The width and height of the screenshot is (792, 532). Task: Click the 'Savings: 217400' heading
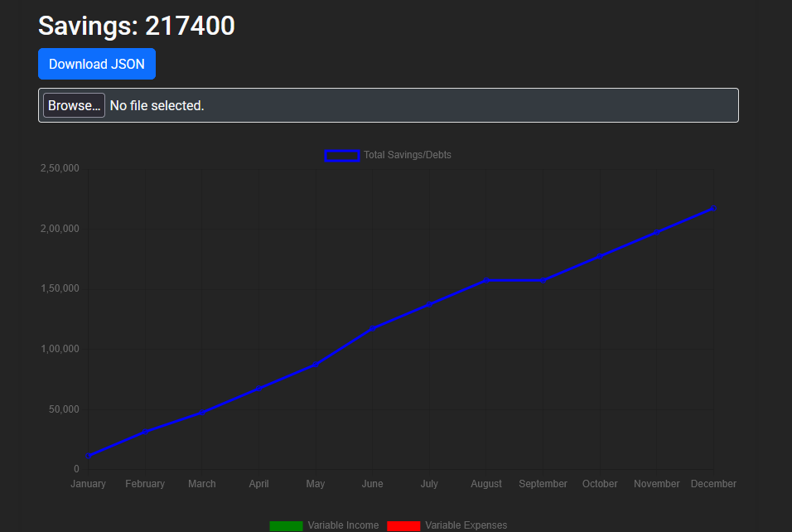coord(137,26)
